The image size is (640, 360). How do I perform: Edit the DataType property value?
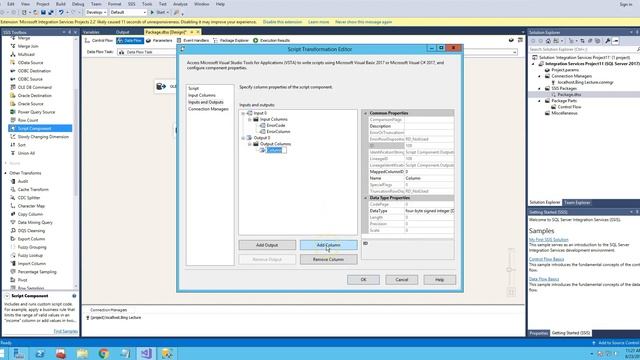click(x=429, y=211)
